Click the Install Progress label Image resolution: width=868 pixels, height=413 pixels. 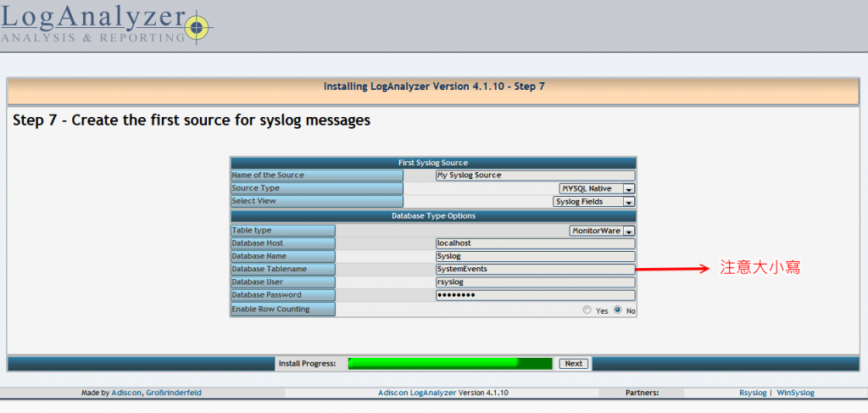pos(307,364)
